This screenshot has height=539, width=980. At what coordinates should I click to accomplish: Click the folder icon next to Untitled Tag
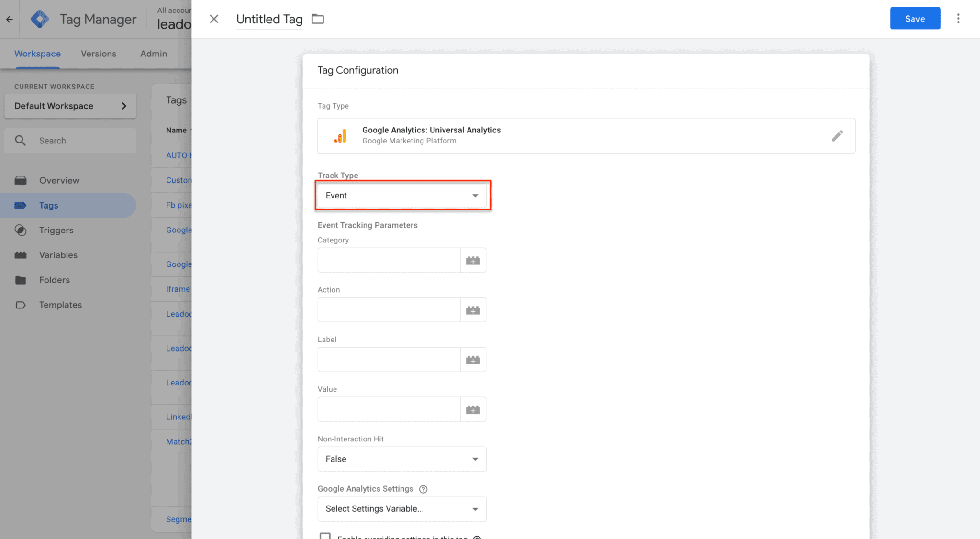coord(318,19)
